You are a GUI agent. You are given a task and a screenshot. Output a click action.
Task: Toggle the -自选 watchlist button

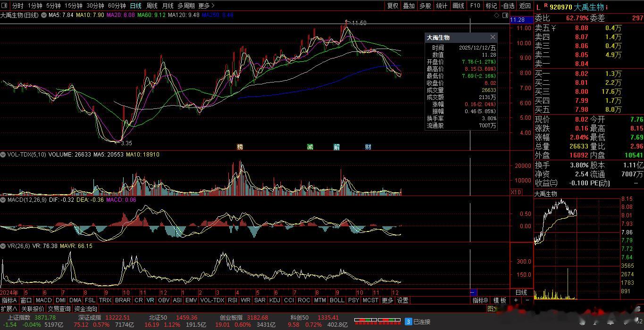point(508,6)
